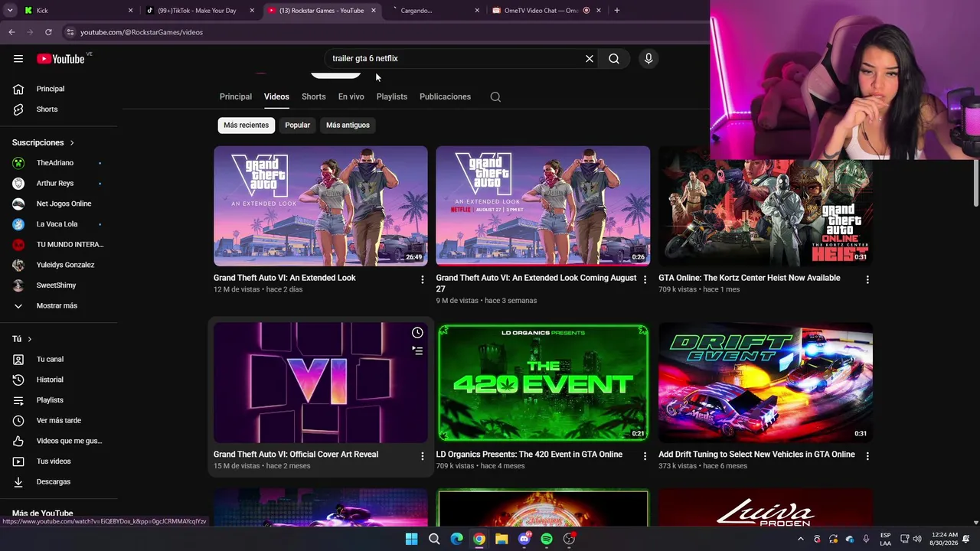Open the volume control in the system tray
This screenshot has width=980, height=551.
[917, 539]
